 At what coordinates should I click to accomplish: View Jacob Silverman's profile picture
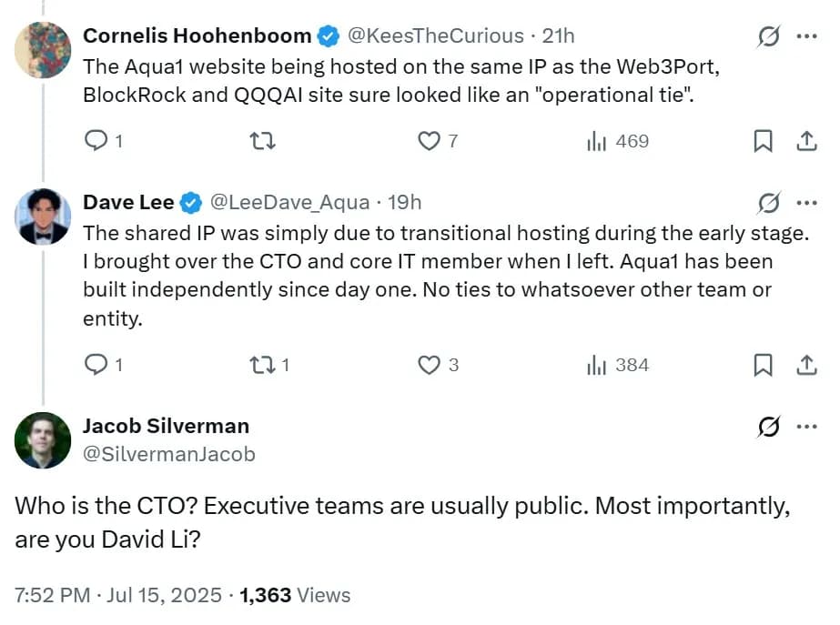pos(43,440)
